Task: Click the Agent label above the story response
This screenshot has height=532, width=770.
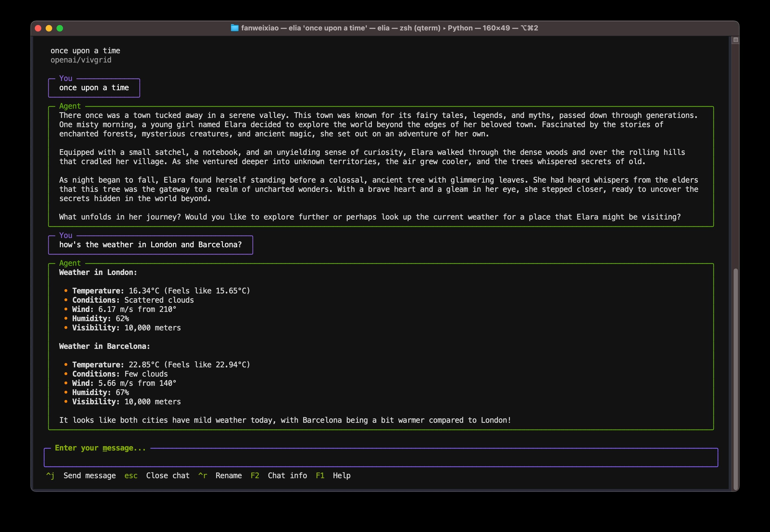Action: click(70, 106)
